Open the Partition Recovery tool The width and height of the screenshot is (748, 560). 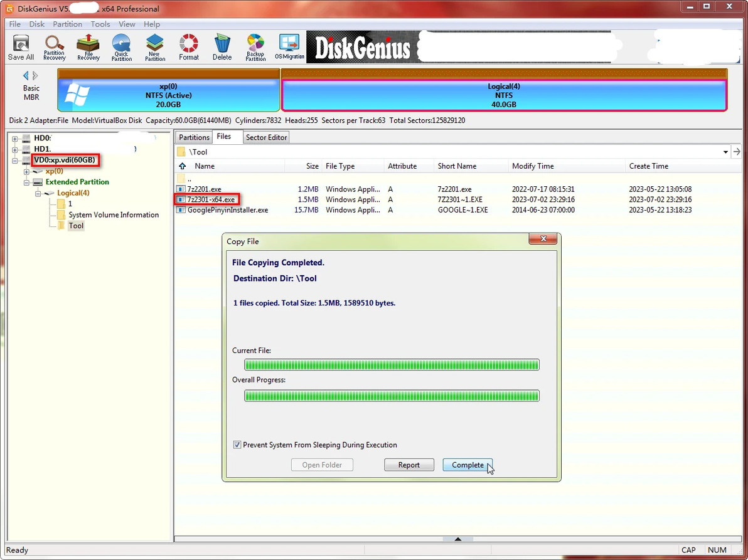[55, 47]
